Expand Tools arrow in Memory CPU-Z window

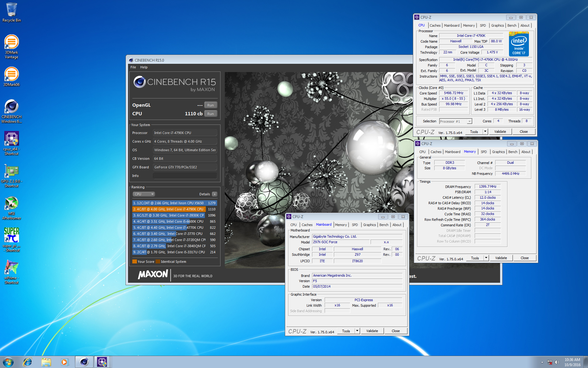pyautogui.click(x=486, y=258)
